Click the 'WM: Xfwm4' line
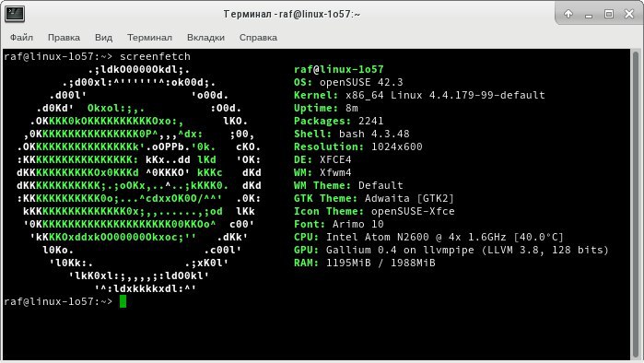Screen dimensions: 644x363 322,172
